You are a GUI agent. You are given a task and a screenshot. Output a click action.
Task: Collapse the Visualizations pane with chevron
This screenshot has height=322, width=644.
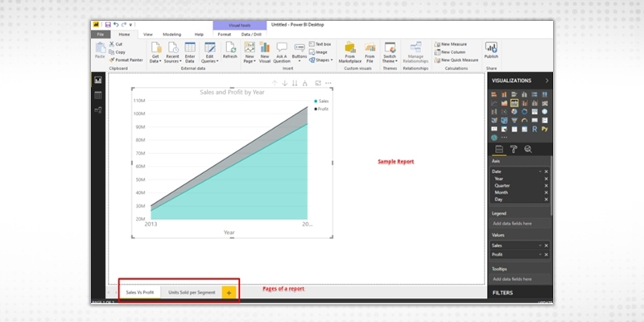click(x=547, y=80)
